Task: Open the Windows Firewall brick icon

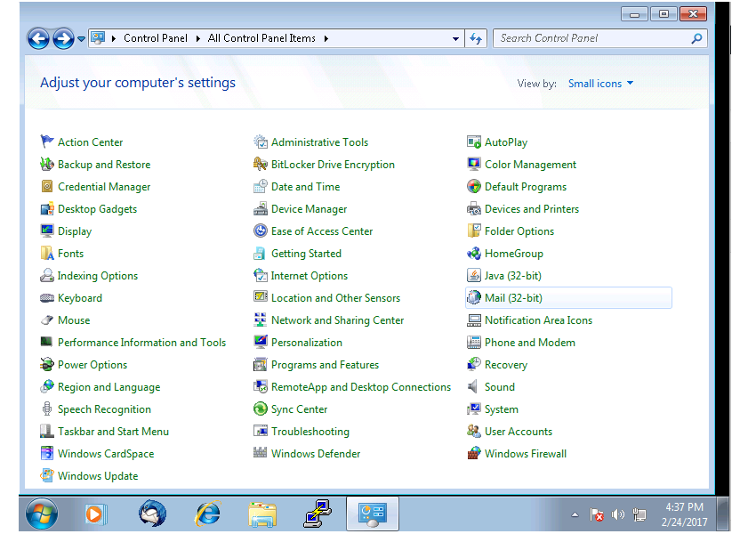Action: pos(474,453)
